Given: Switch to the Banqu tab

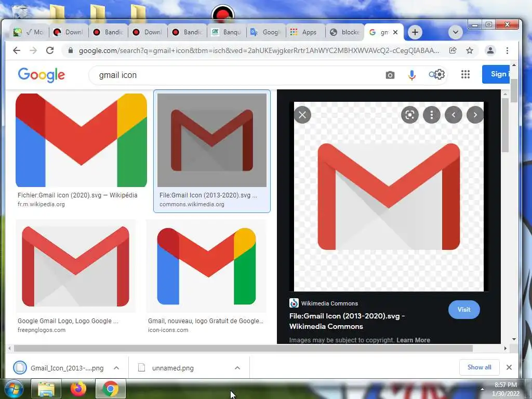Looking at the screenshot, I should tap(227, 32).
